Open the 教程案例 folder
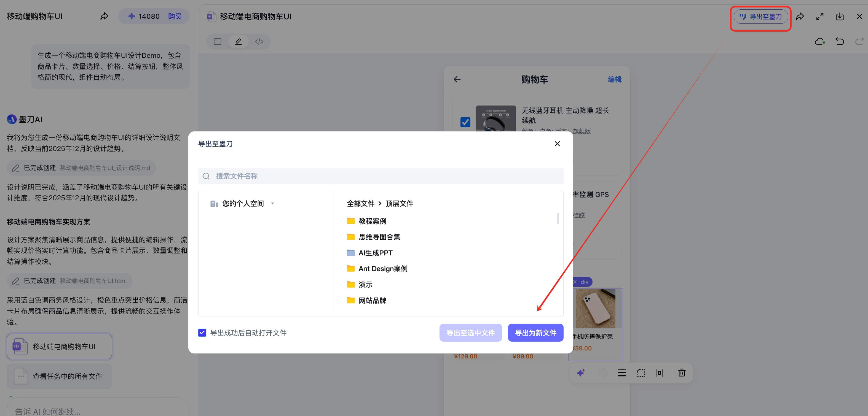The image size is (868, 416). [372, 221]
